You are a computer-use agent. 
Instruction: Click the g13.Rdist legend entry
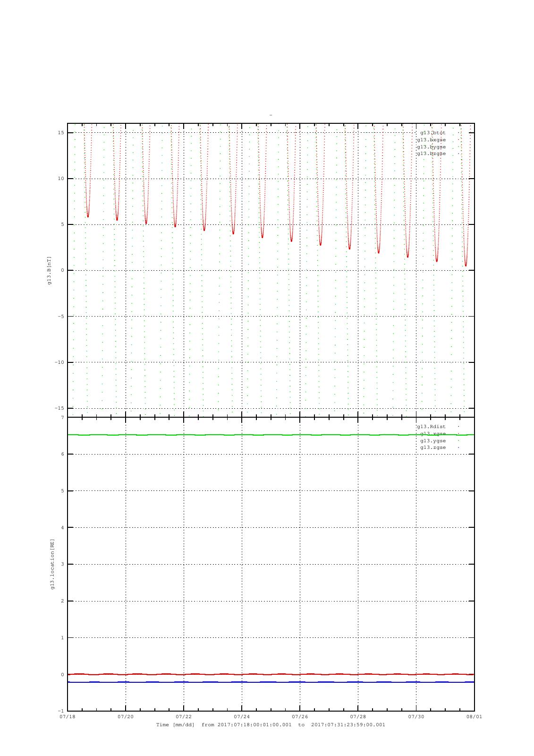tap(431, 427)
